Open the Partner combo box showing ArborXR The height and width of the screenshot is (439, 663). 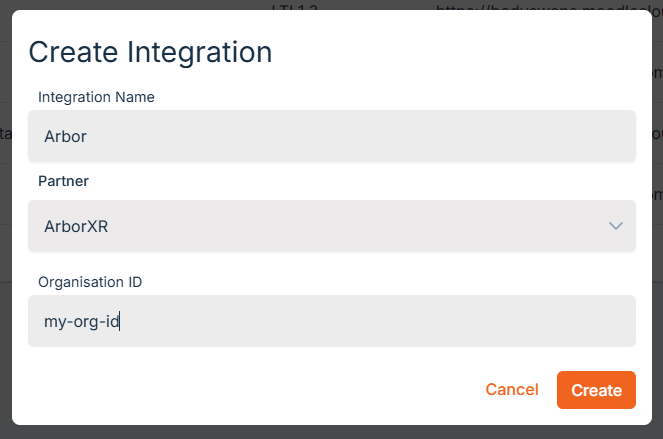pyautogui.click(x=331, y=226)
